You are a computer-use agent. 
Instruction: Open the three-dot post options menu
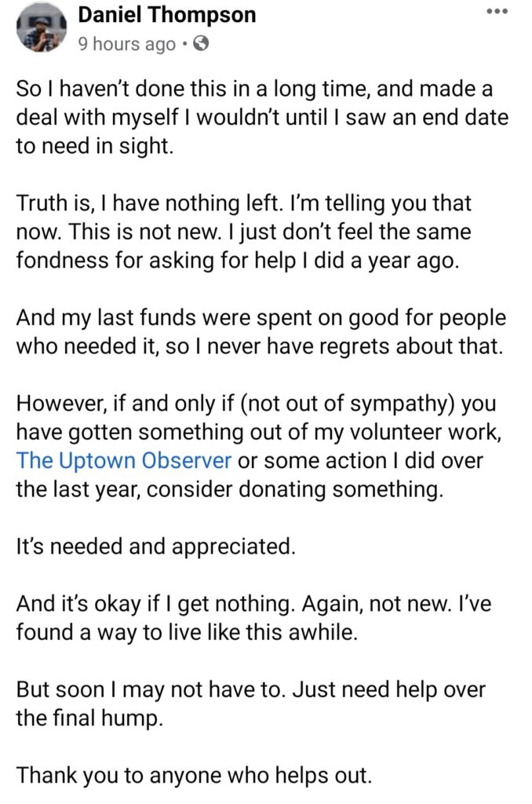(x=497, y=11)
